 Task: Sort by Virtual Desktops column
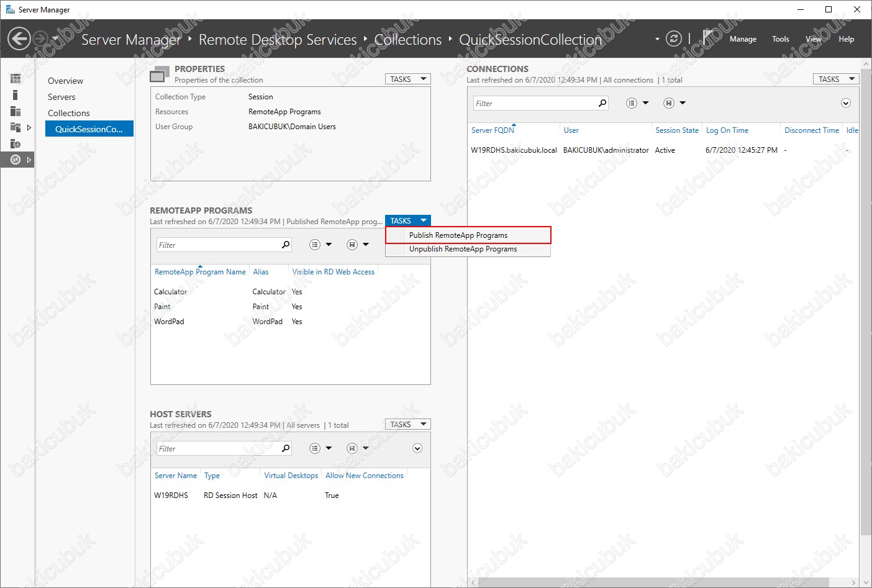pos(291,476)
